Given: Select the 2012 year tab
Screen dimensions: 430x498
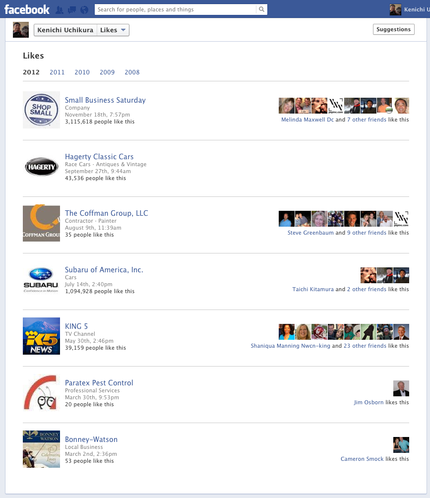Looking at the screenshot, I should pyautogui.click(x=31, y=72).
